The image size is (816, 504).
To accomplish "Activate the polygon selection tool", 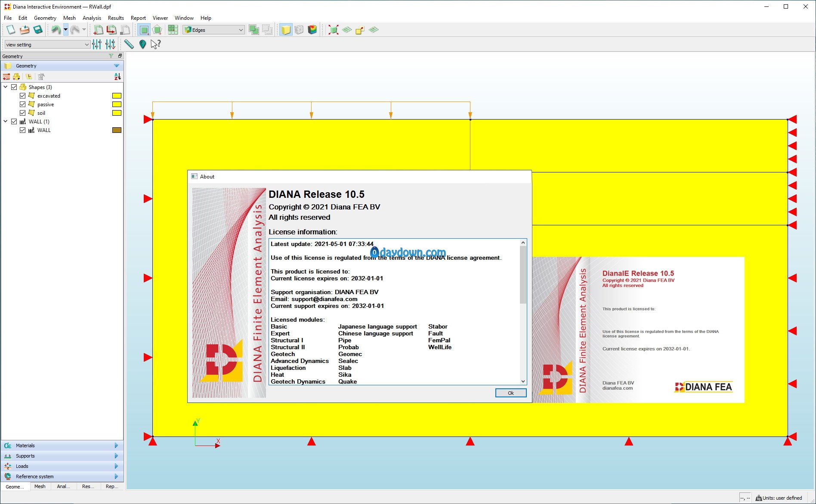I will pyautogui.click(x=158, y=30).
